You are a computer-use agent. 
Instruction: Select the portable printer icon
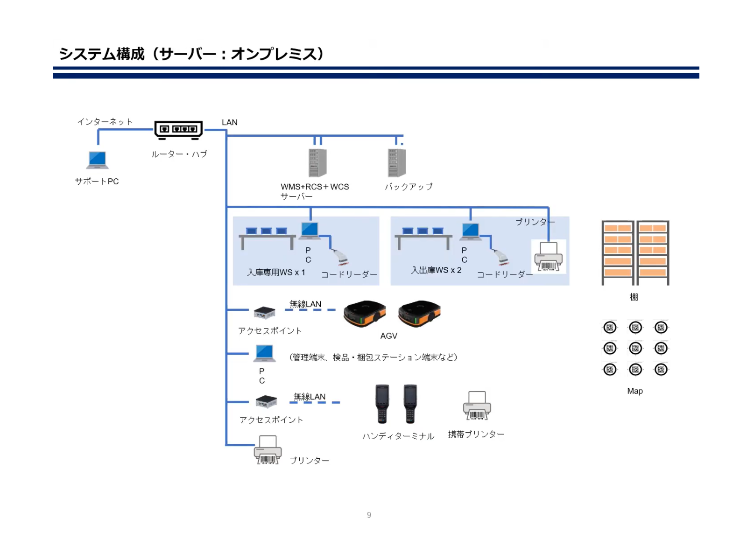[477, 406]
